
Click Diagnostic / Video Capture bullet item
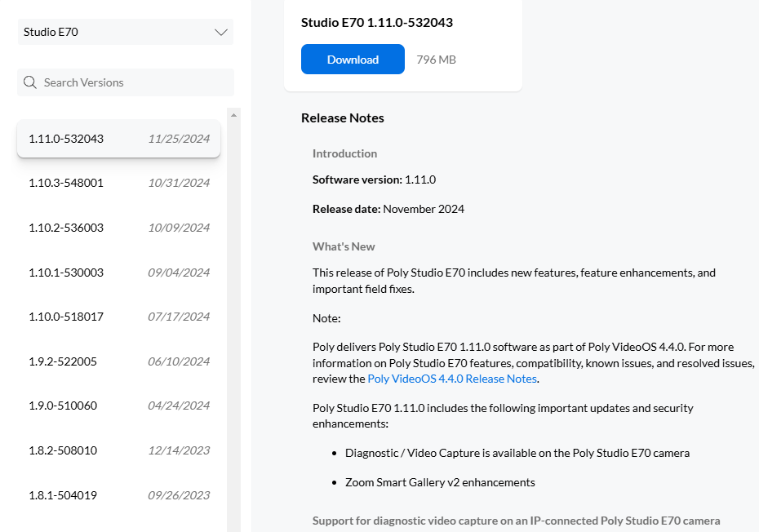pos(517,453)
